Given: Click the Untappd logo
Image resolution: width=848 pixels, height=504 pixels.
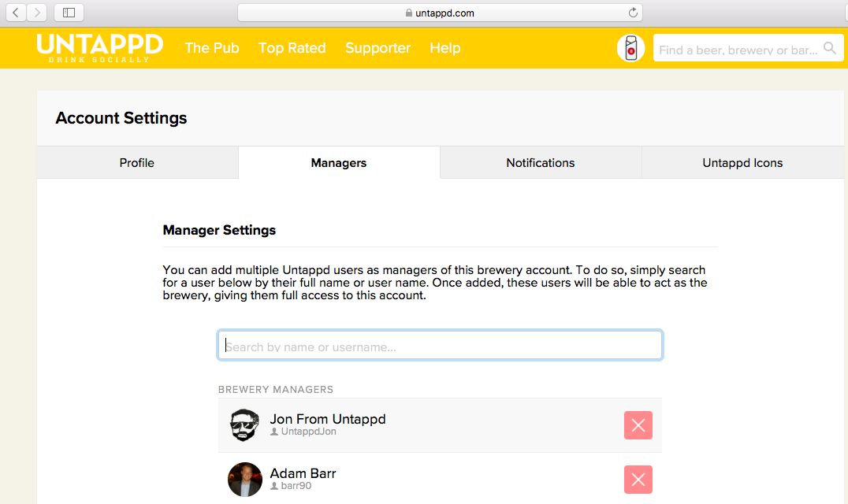Looking at the screenshot, I should tap(99, 48).
